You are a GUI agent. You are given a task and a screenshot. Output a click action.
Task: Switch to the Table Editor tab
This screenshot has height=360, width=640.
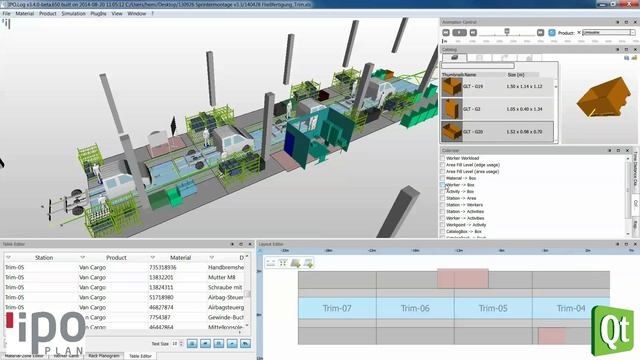click(x=140, y=356)
